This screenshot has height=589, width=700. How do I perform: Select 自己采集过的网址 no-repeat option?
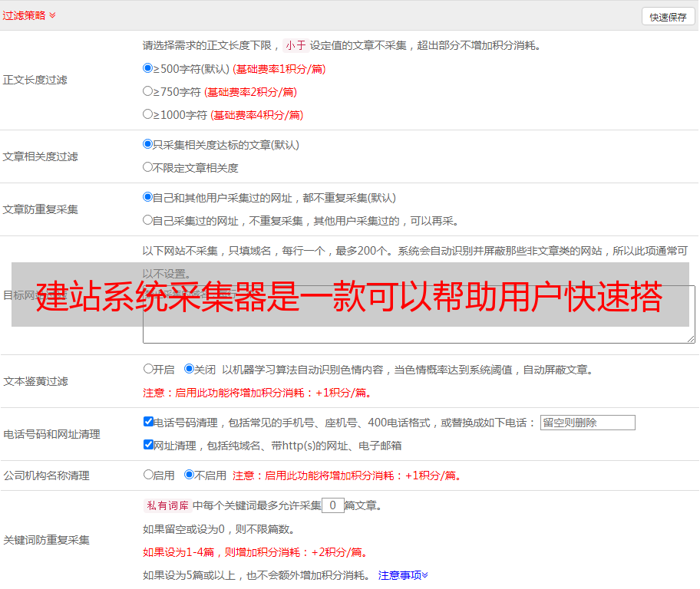[x=148, y=220]
